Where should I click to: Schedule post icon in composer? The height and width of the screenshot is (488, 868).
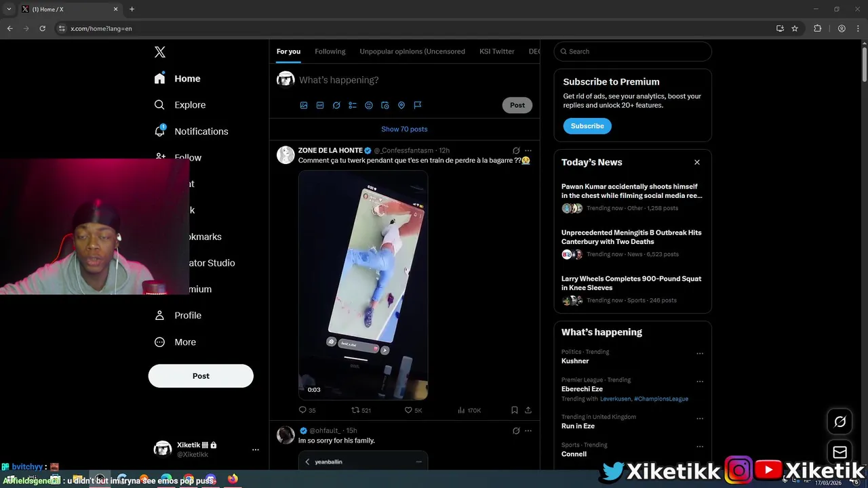(x=385, y=105)
